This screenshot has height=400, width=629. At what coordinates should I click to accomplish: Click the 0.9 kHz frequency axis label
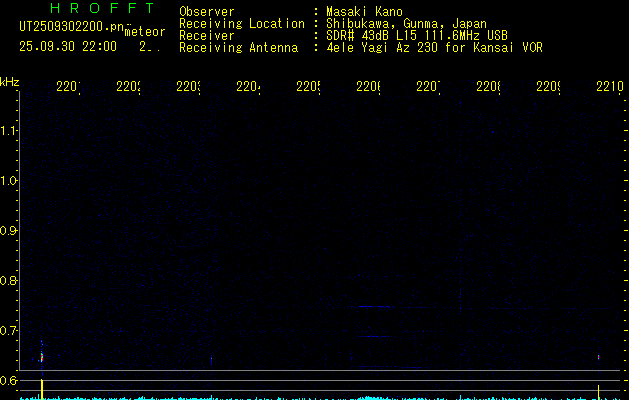point(8,231)
